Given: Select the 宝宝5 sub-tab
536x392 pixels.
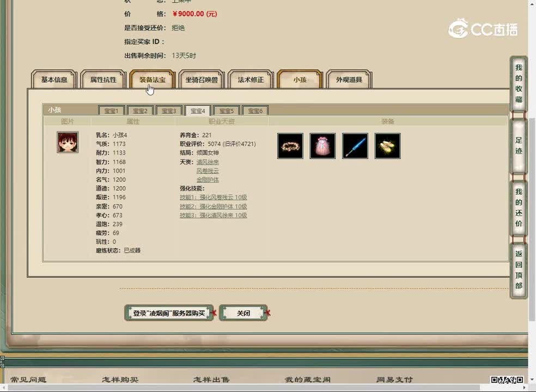Looking at the screenshot, I should [x=226, y=111].
